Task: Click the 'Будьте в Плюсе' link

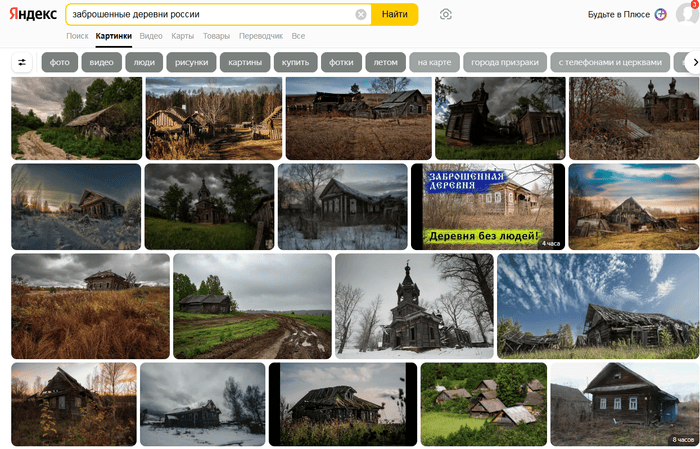Action: click(x=618, y=15)
